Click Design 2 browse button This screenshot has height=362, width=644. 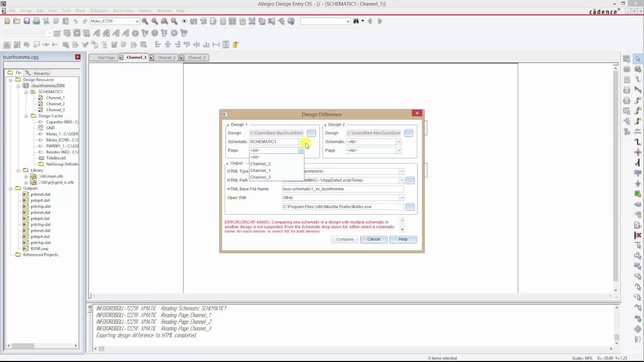click(x=409, y=133)
